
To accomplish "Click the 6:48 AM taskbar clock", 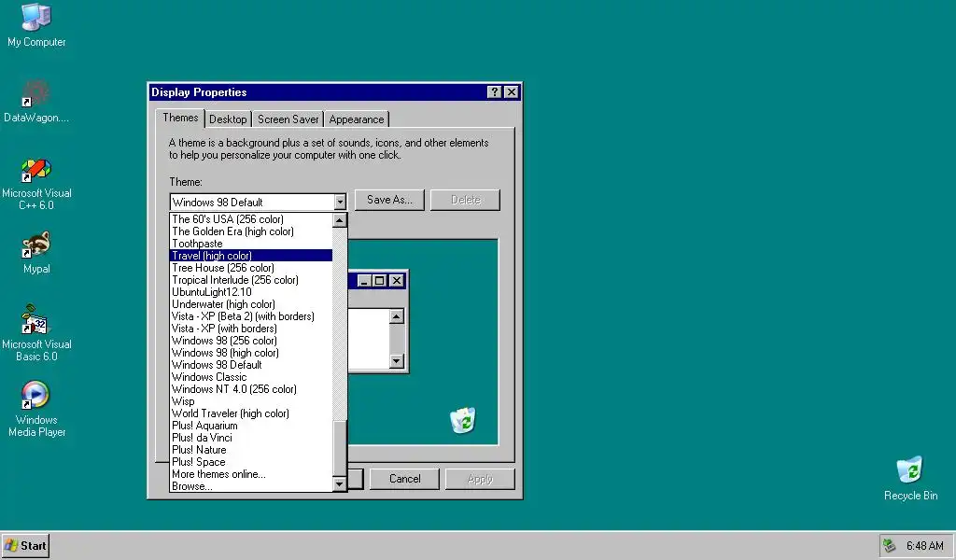I will [925, 546].
